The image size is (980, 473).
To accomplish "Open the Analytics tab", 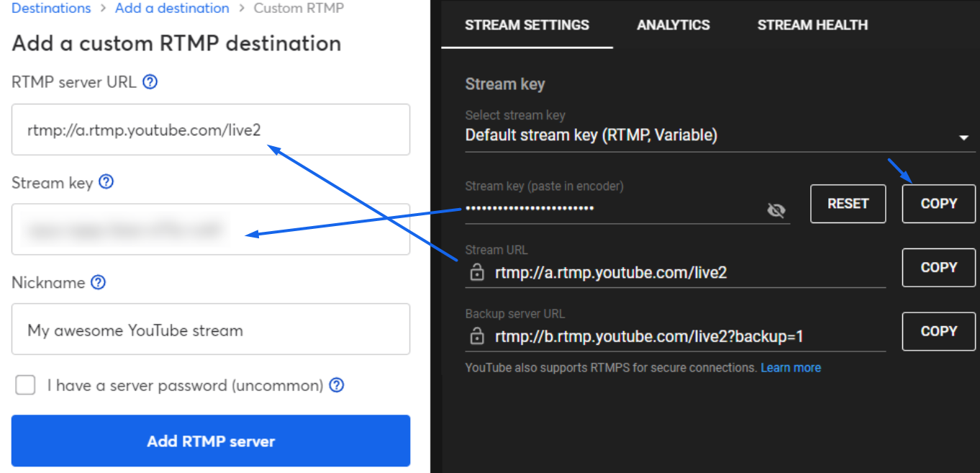I will click(673, 25).
